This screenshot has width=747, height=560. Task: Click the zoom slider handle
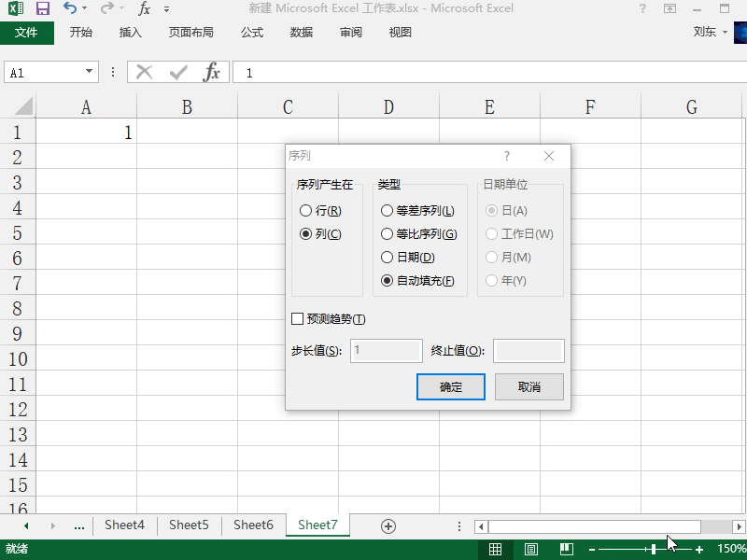click(653, 549)
